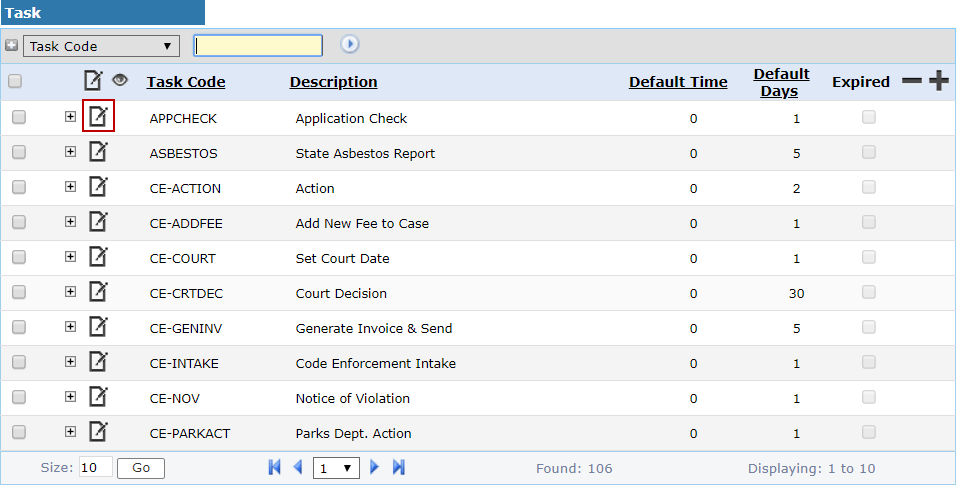Click the yellow search text field

[x=258, y=46]
